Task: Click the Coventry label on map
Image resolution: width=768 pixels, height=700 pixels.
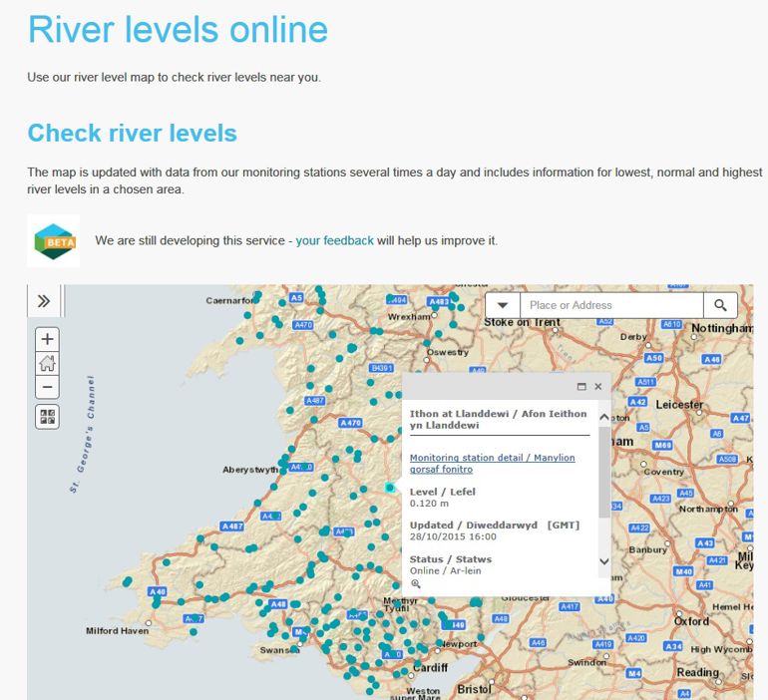Action: 663,472
